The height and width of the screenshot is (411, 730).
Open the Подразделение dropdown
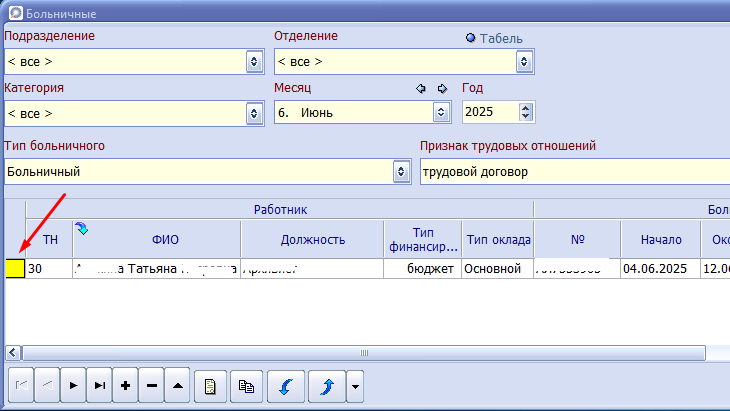[x=254, y=61]
